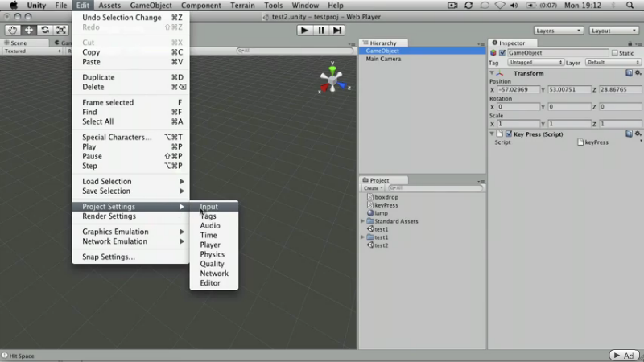Open the Create dropdown in Project panel
The image size is (644, 362).
373,188
